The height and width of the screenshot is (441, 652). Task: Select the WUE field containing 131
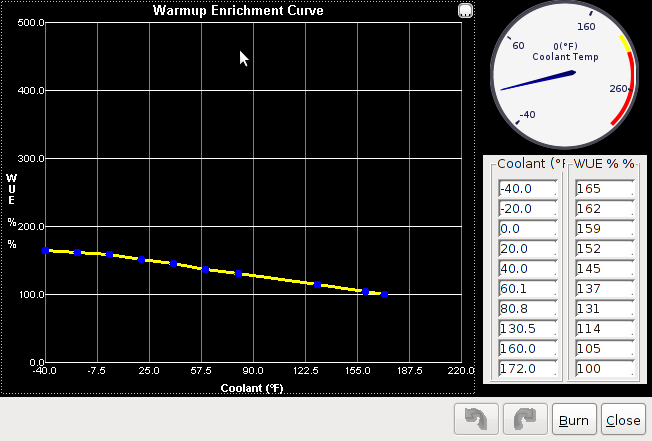pos(604,309)
